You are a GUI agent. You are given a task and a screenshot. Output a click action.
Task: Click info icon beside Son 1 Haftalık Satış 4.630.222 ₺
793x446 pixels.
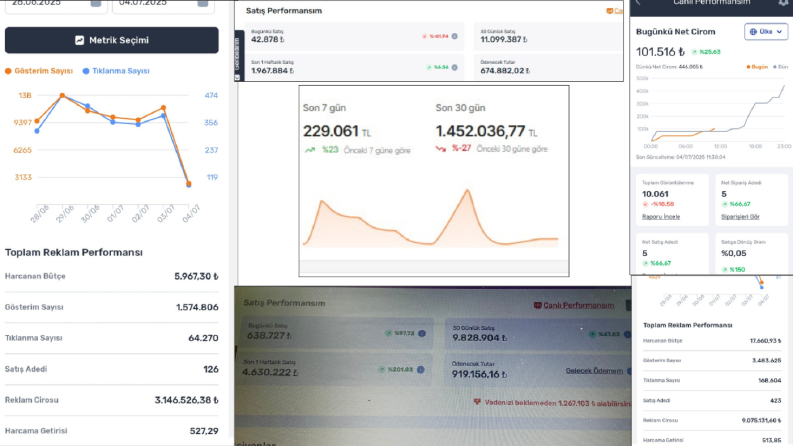click(420, 370)
